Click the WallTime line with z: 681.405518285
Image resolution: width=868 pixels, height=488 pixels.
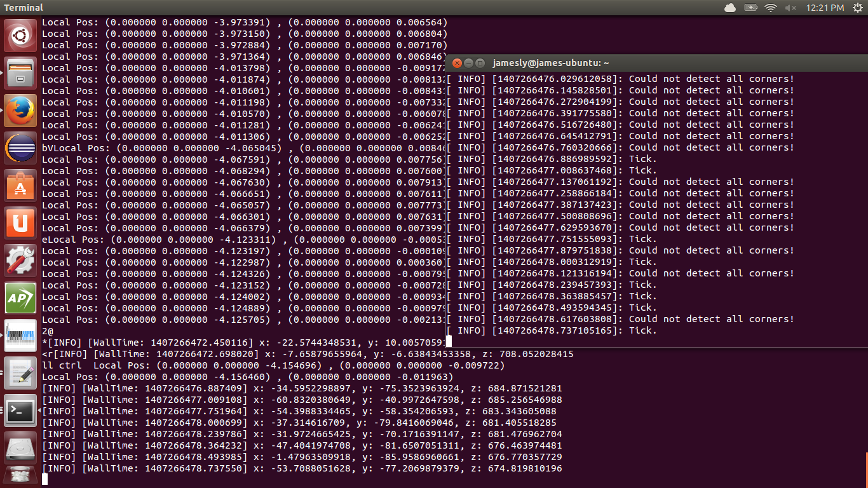click(x=299, y=422)
